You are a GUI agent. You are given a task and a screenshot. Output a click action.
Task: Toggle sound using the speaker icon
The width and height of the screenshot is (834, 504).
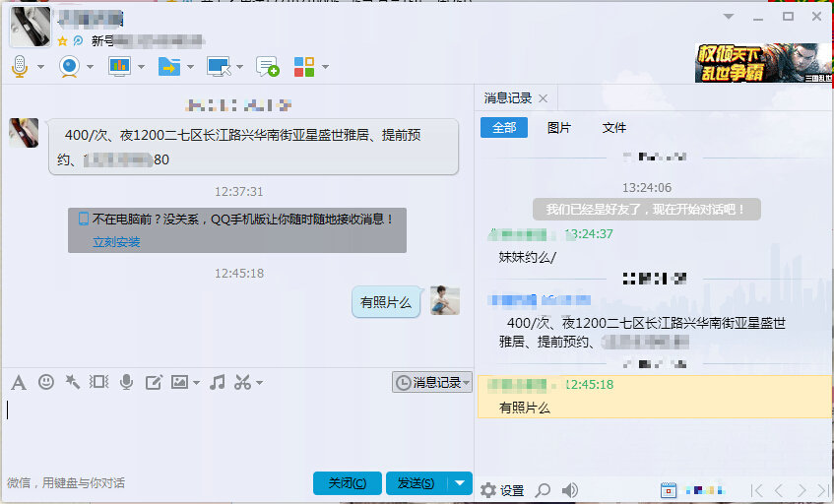point(569,489)
